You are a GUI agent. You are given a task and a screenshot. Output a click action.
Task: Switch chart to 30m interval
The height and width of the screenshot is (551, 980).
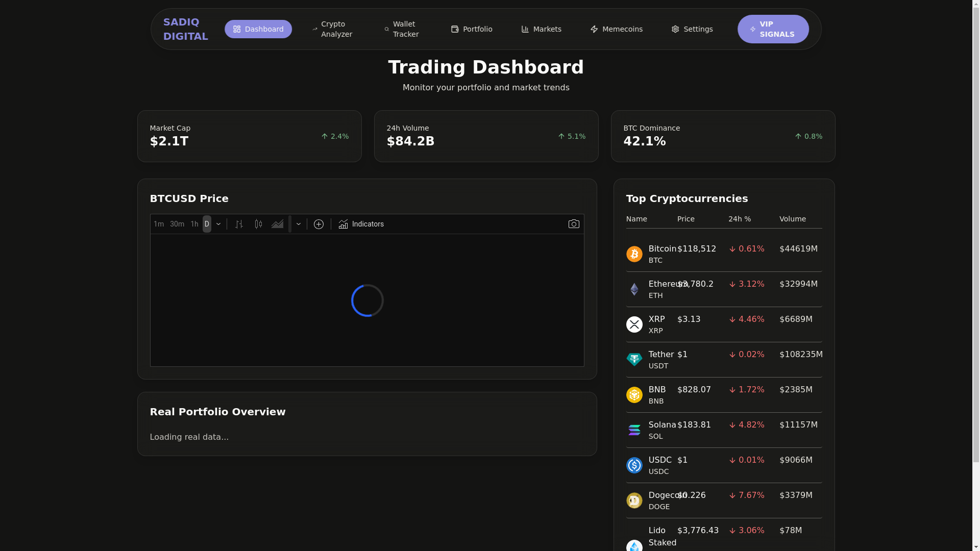pos(177,224)
